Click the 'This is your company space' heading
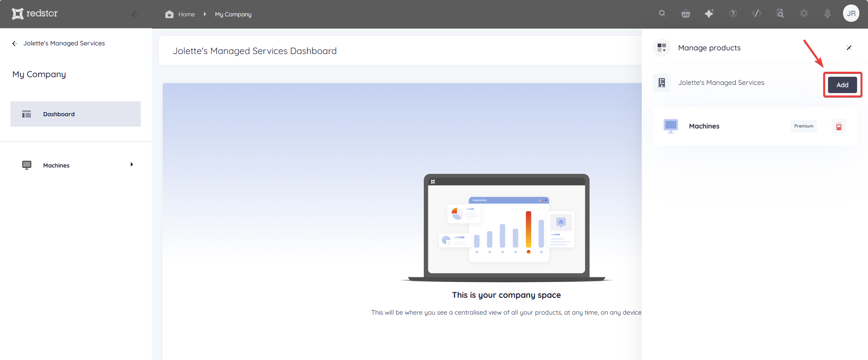Viewport: 868px width, 360px height. coord(506,295)
